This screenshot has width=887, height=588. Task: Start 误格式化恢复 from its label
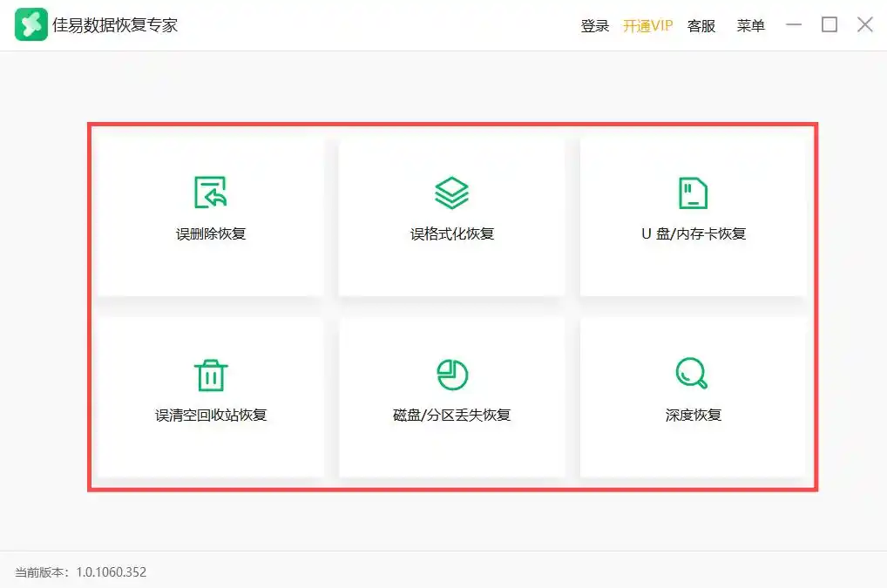click(452, 233)
